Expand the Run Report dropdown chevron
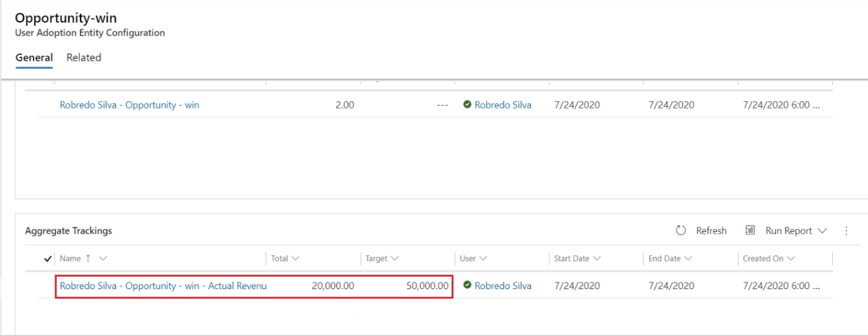Viewport: 868px width, 335px height. click(x=822, y=231)
